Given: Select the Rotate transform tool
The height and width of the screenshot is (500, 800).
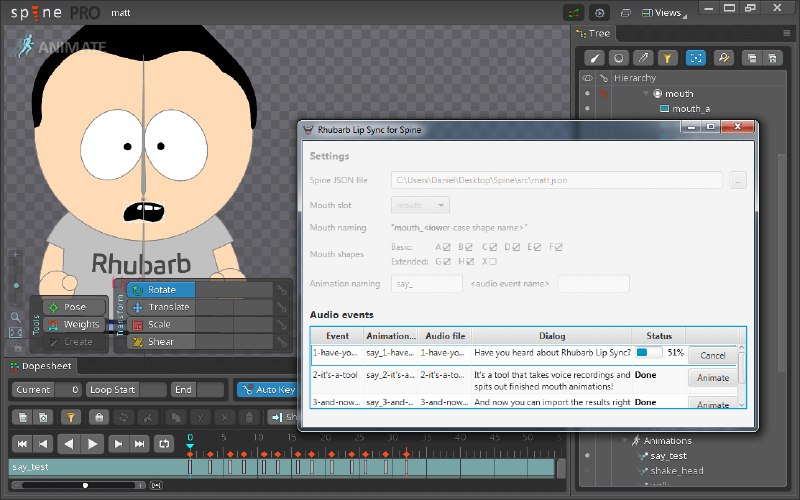Looking at the screenshot, I should pyautogui.click(x=161, y=290).
